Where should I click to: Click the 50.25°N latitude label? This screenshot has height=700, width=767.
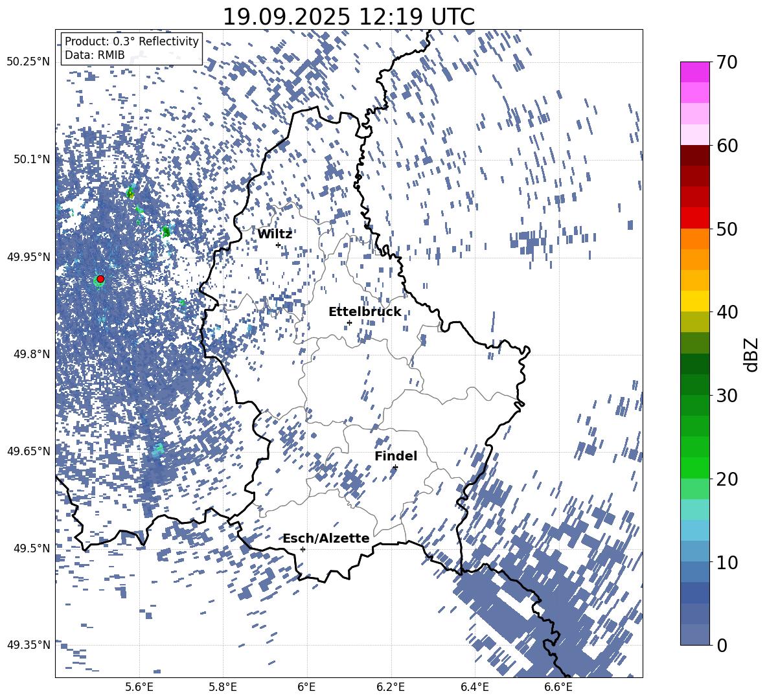click(29, 62)
